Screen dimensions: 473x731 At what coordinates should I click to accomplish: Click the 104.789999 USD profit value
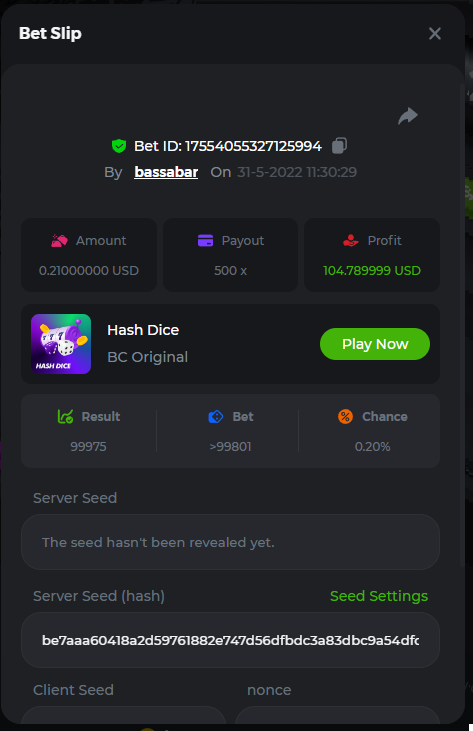click(372, 271)
